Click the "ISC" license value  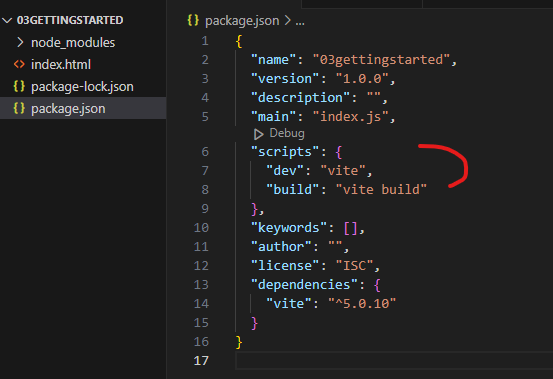point(354,266)
